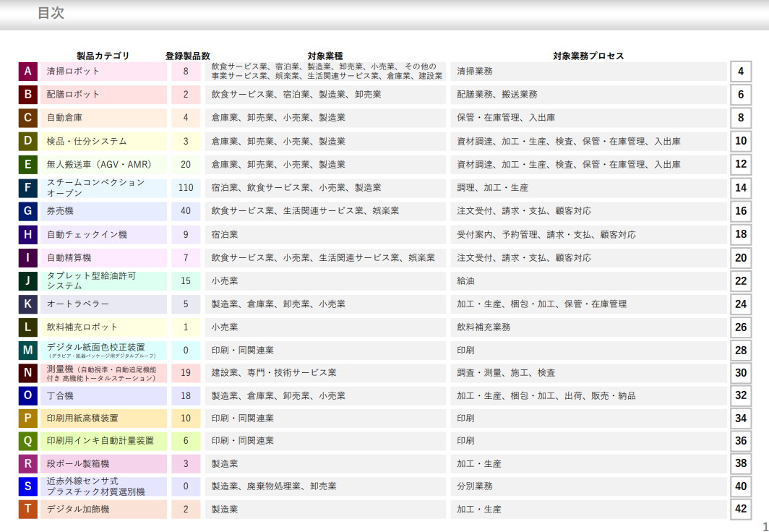This screenshot has width=769, height=532.
Task: Select the letter D badge
Action: pyautogui.click(x=28, y=141)
